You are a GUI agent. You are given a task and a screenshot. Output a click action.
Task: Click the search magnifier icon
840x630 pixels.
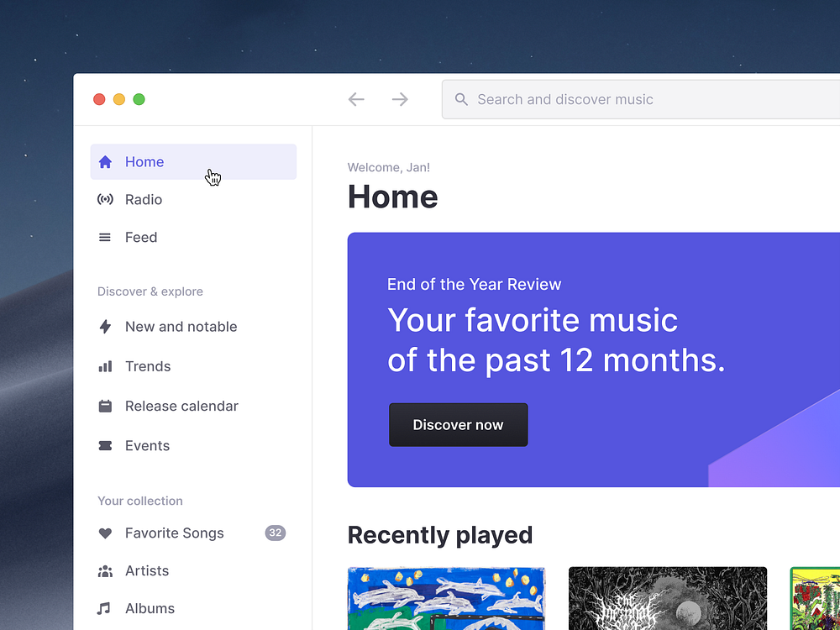[x=461, y=99]
